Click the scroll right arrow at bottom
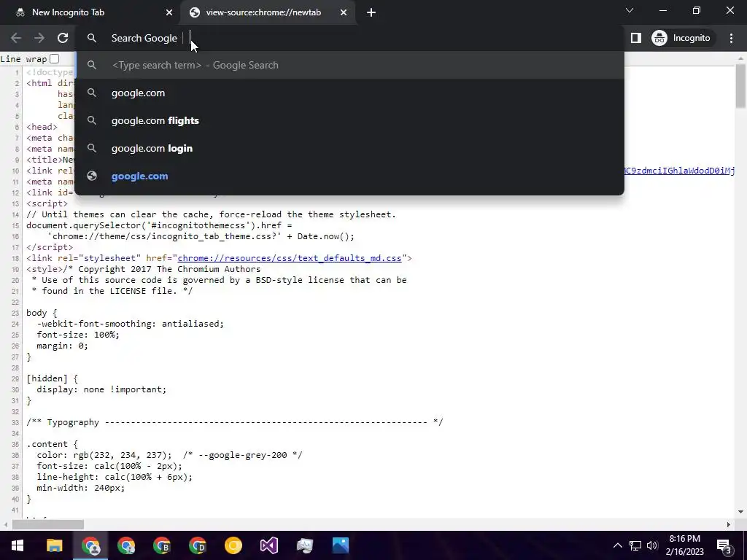 pos(729,524)
